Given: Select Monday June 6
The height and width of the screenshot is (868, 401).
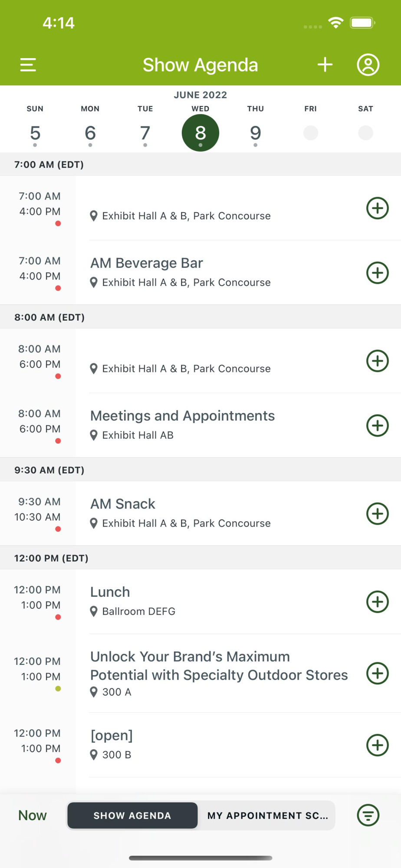Looking at the screenshot, I should pos(90,133).
